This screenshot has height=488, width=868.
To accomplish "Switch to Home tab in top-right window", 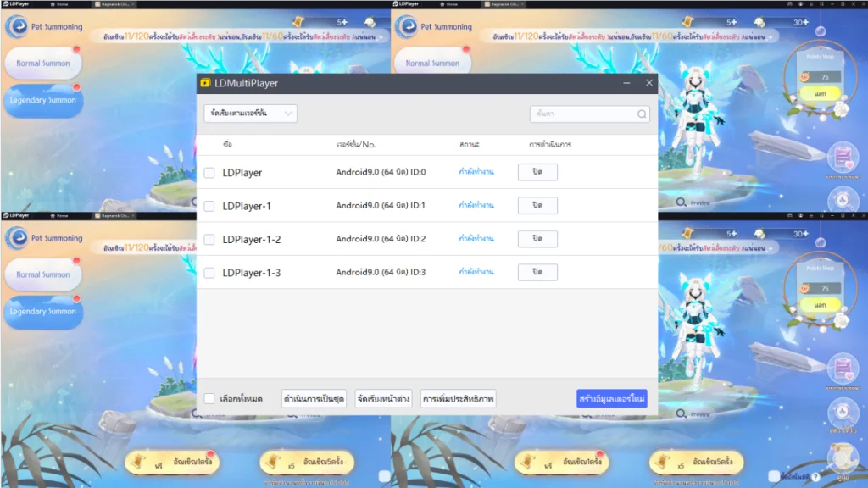I will coord(449,4).
